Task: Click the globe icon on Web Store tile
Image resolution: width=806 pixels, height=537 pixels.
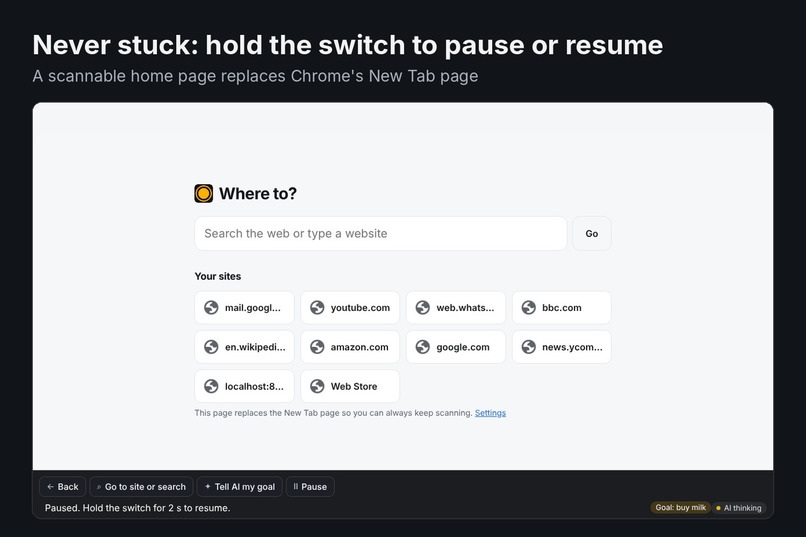Action: pos(317,386)
